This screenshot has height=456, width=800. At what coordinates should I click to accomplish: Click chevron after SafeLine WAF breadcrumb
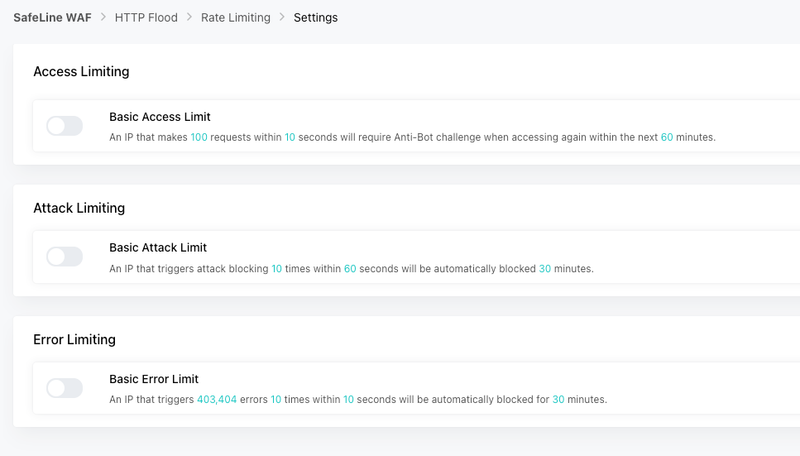[103, 17]
